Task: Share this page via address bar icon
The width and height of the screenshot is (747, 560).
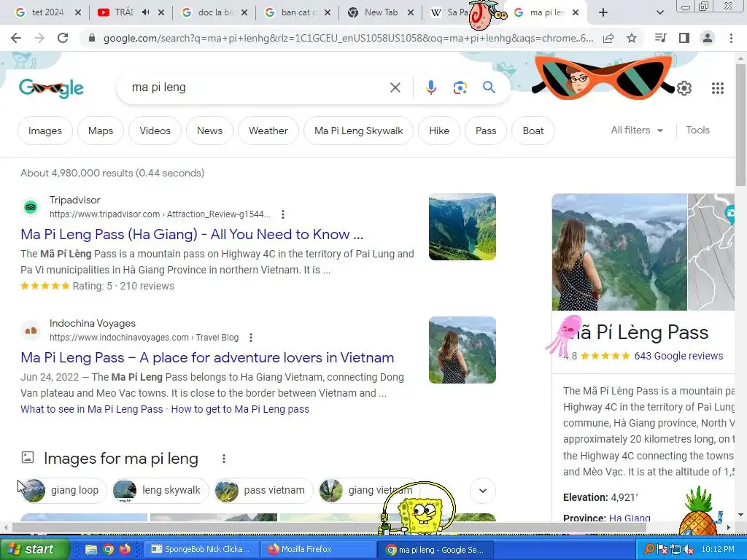Action: pyautogui.click(x=608, y=38)
